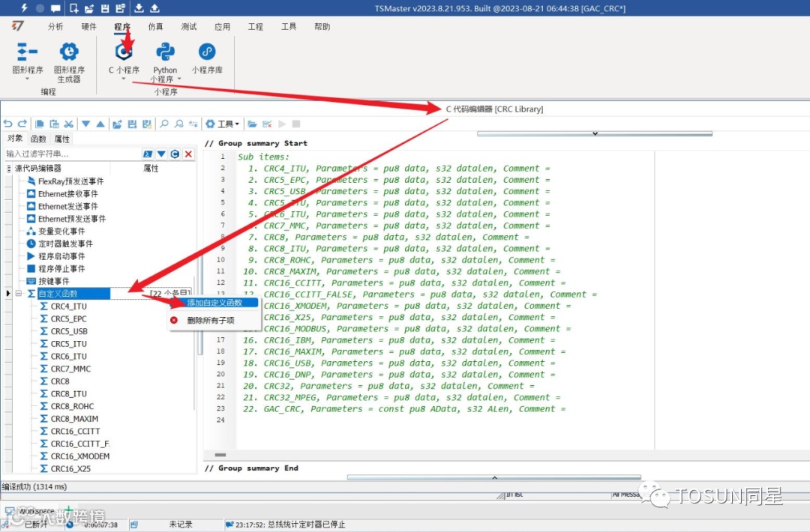Image resolution: width=810 pixels, height=532 pixels.
Task: Click the gray Run play icon
Action: (x=282, y=124)
